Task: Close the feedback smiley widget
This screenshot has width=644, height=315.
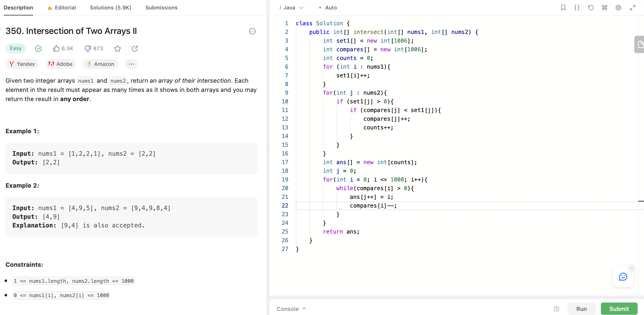Action: pyautogui.click(x=632, y=268)
